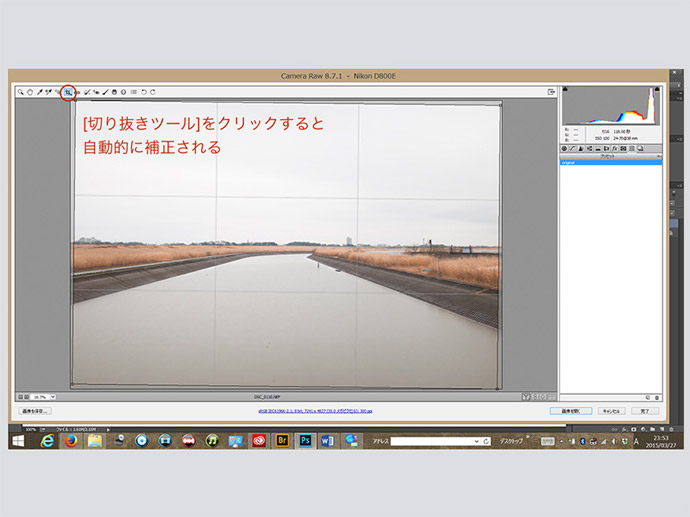Switch to the Split Toning panel tab
This screenshot has height=517, width=690.
[598, 149]
